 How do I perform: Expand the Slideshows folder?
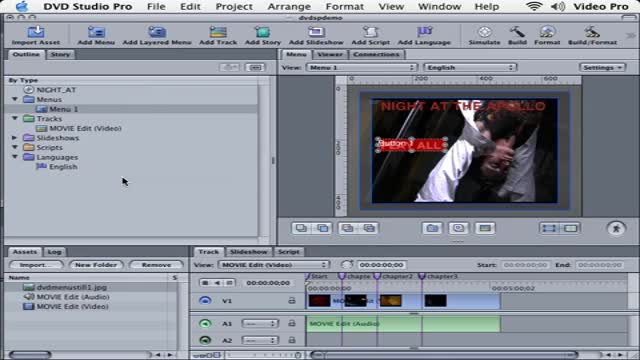coord(15,138)
